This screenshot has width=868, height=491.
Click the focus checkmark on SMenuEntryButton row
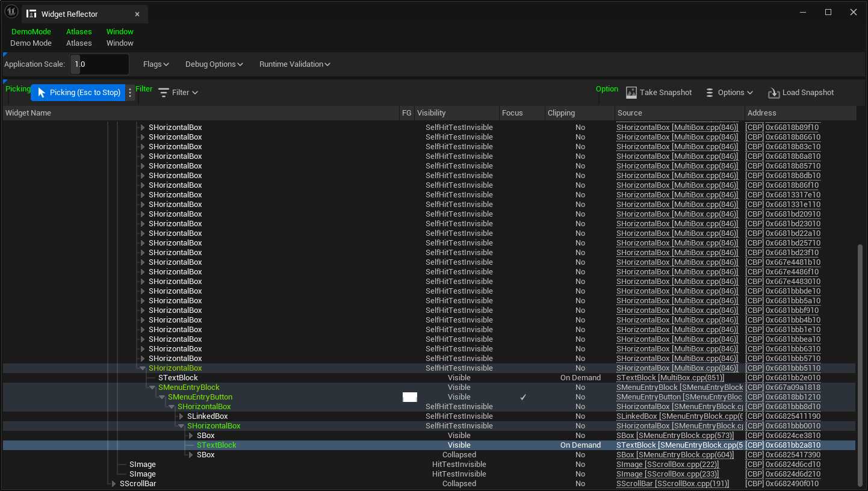click(x=523, y=397)
